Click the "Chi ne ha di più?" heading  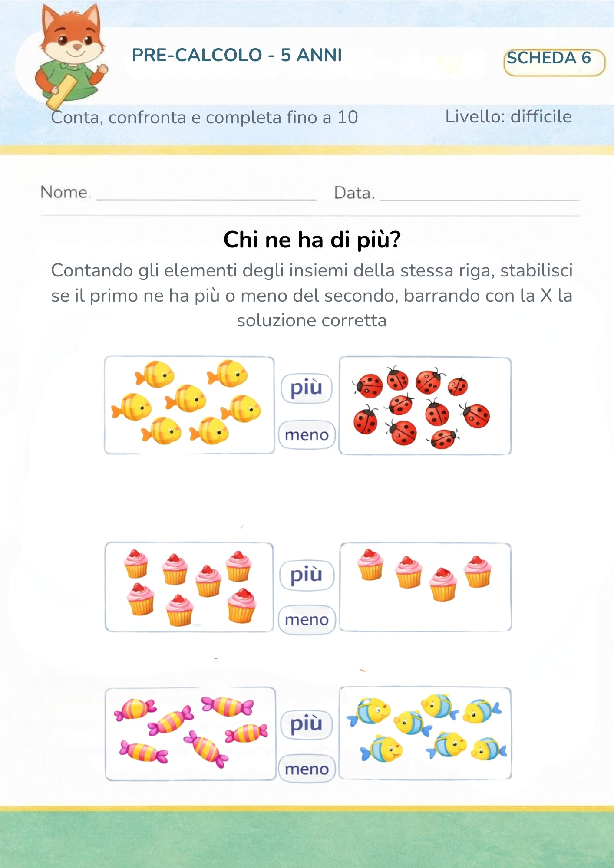[312, 240]
